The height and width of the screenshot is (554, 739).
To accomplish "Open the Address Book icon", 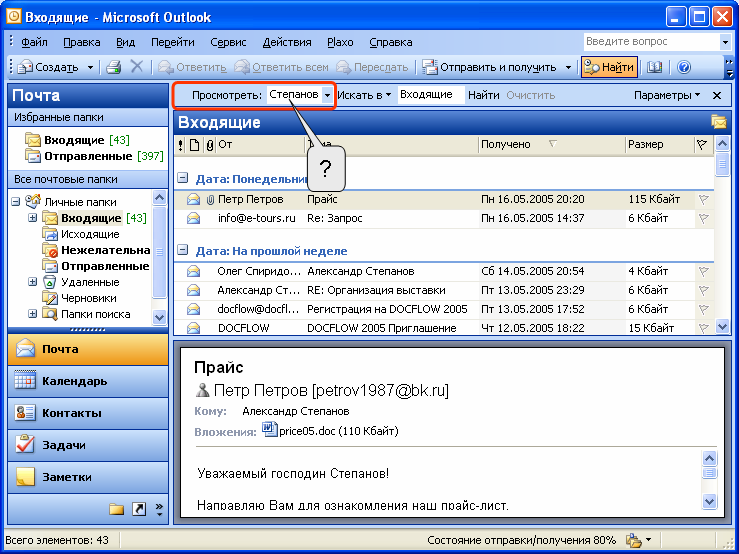I will (654, 67).
